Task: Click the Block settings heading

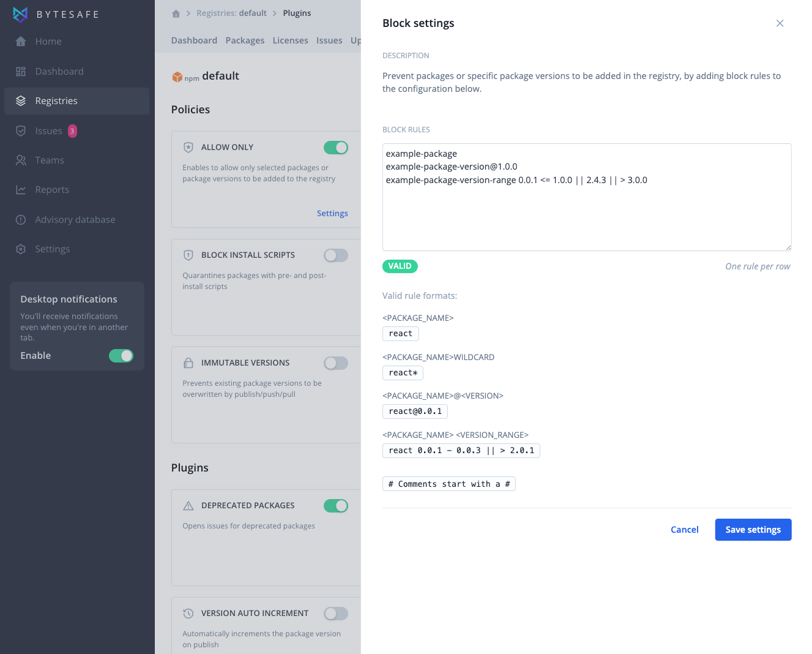Action: (419, 23)
